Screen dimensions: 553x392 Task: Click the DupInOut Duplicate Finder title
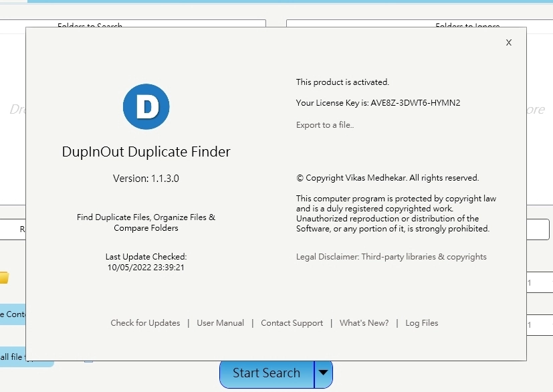tap(146, 152)
